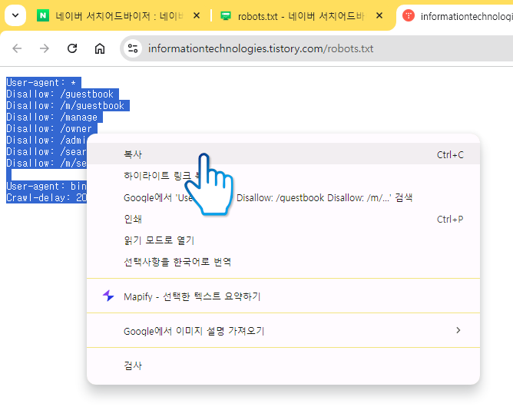Click the Mapify lightning bolt icon
The image size is (513, 420).
108,296
